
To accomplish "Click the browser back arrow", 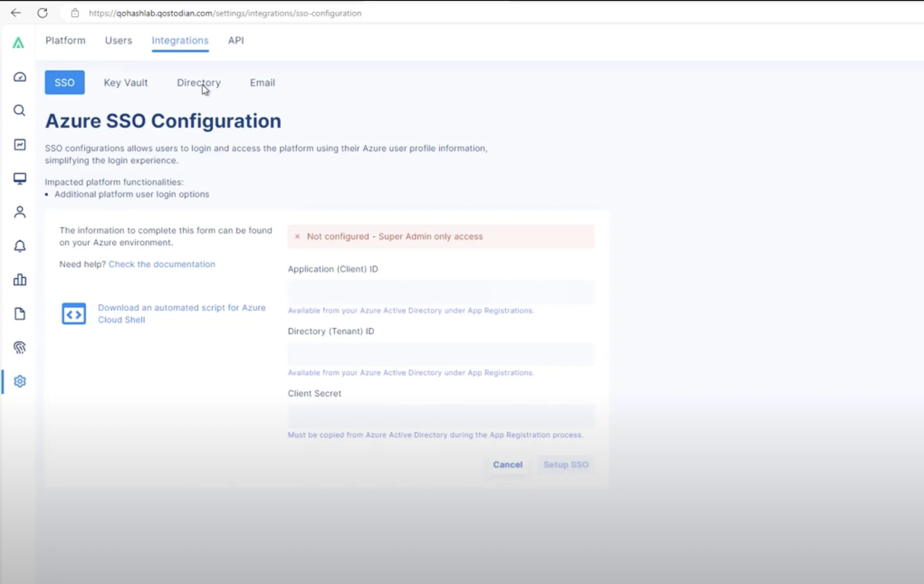I will [x=16, y=13].
